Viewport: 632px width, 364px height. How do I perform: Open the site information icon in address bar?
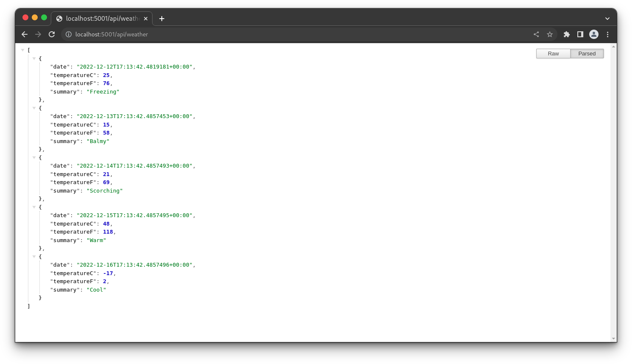click(69, 34)
